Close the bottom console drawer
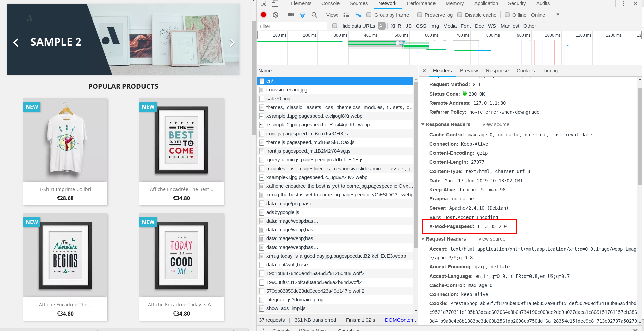This screenshot has height=331, width=644. (635, 329)
